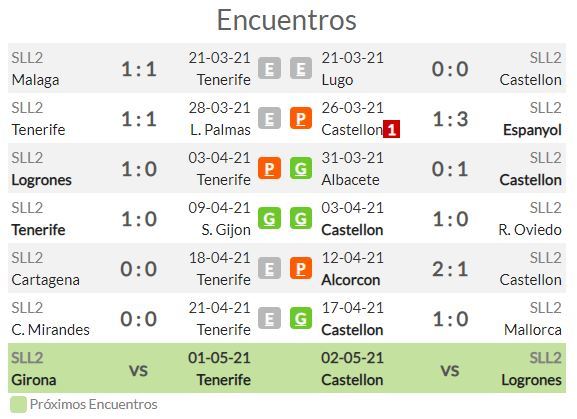Open the Castellon 1:3 Espanyol score
The image size is (577, 419).
coord(450,119)
